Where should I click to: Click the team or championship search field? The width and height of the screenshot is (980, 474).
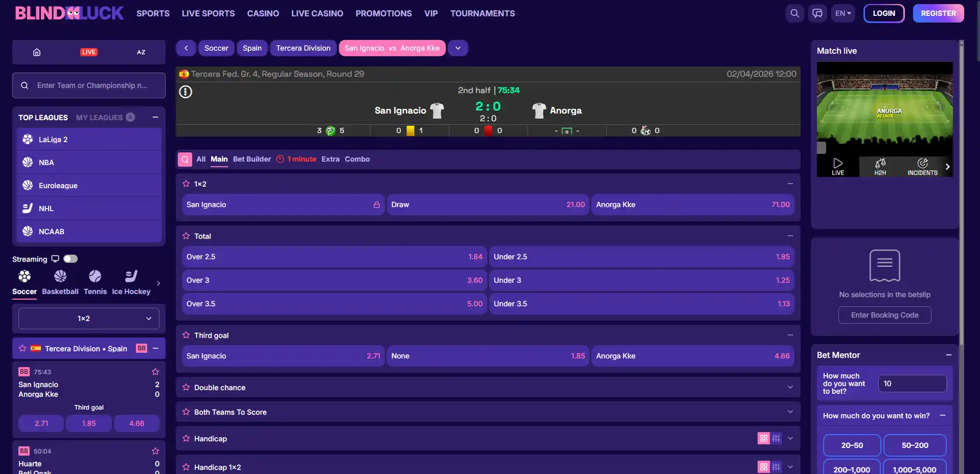(x=89, y=85)
